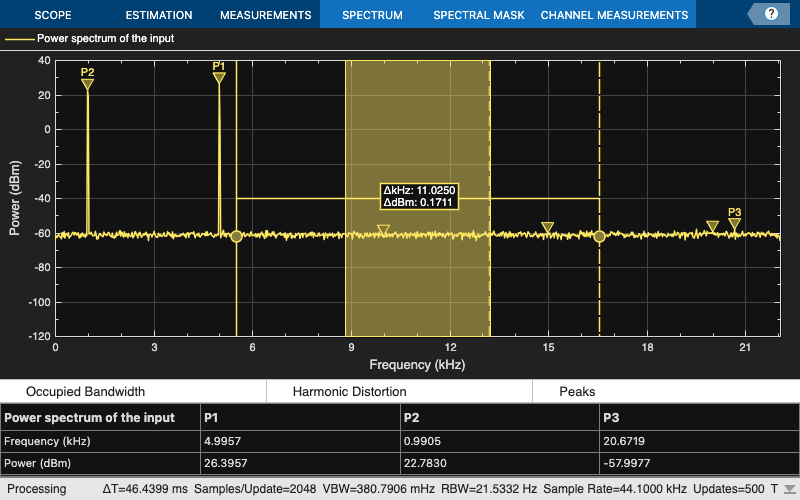Click the Processing status text
The height and width of the screenshot is (500, 800).
(x=36, y=489)
